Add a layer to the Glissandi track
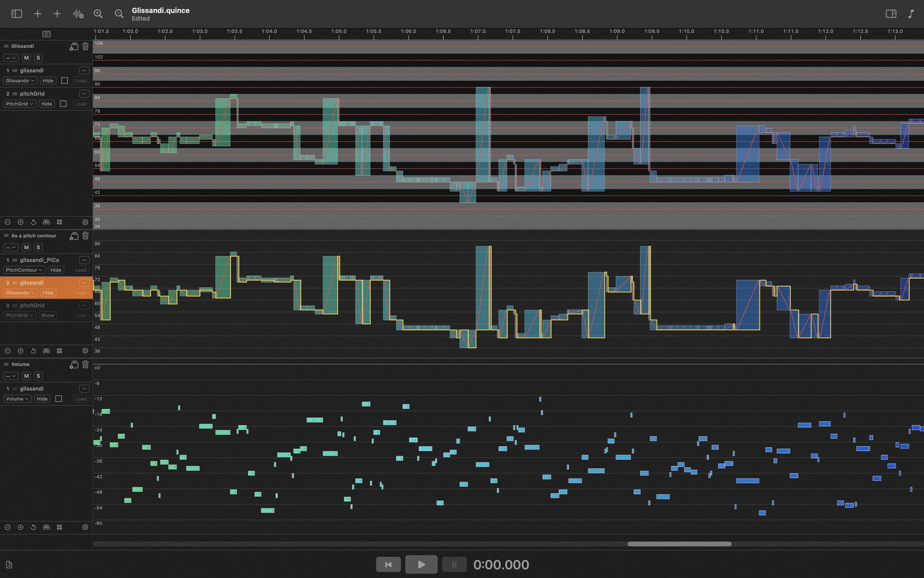Viewport: 924px width, 578px height. [x=74, y=46]
